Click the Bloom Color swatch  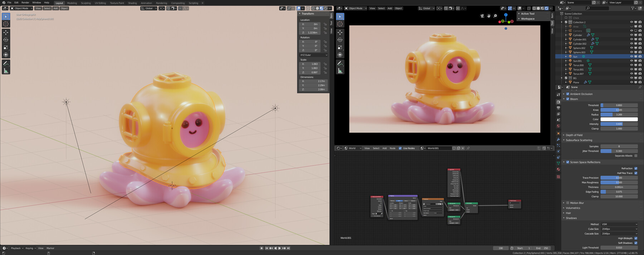pyautogui.click(x=619, y=119)
